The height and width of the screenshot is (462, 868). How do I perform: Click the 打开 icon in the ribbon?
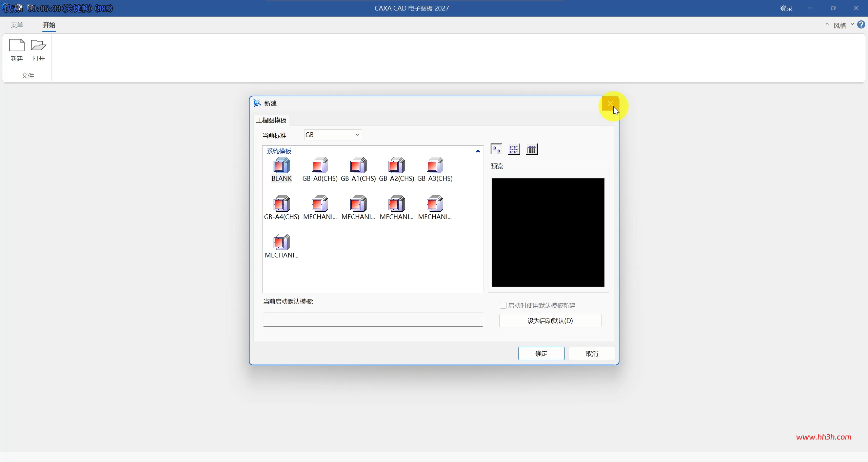point(38,50)
